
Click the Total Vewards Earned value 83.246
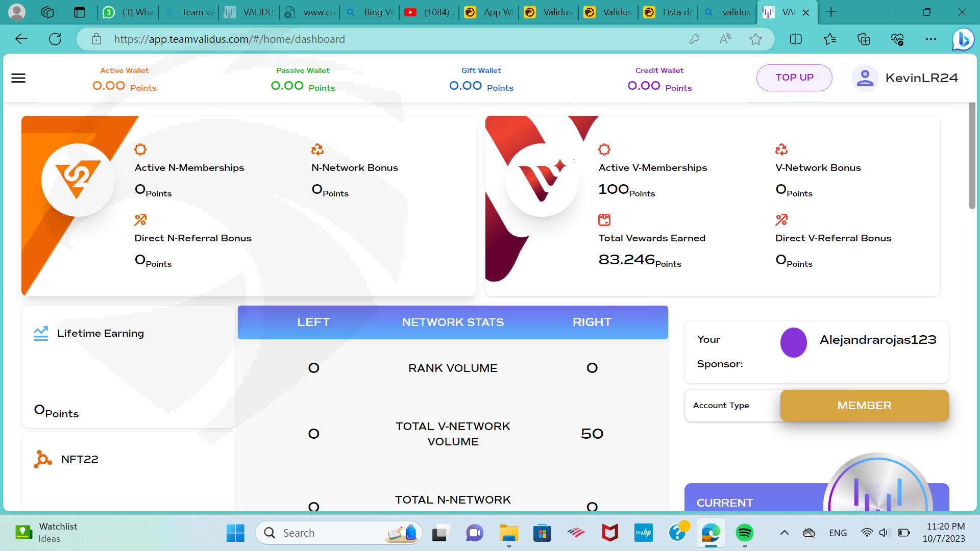click(626, 260)
